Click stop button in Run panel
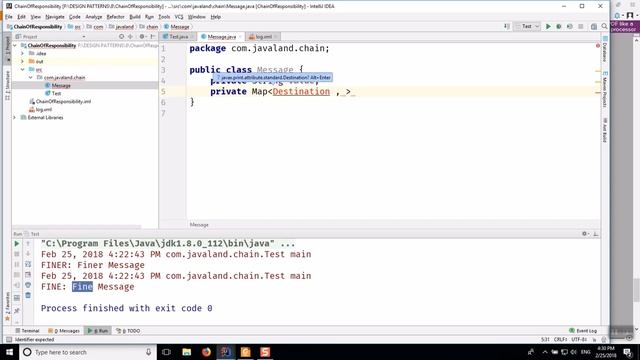 point(17,254)
